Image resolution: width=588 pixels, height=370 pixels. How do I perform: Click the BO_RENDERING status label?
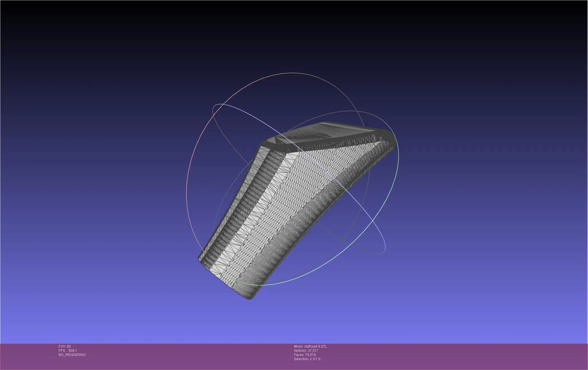72,355
